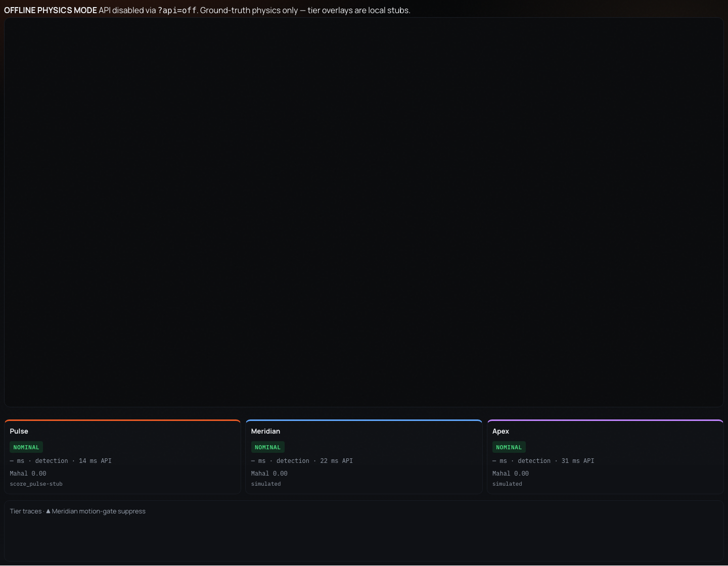Image resolution: width=728 pixels, height=566 pixels.
Task: Click the Meridian motion-gate suppress legend text
Action: tap(99, 511)
